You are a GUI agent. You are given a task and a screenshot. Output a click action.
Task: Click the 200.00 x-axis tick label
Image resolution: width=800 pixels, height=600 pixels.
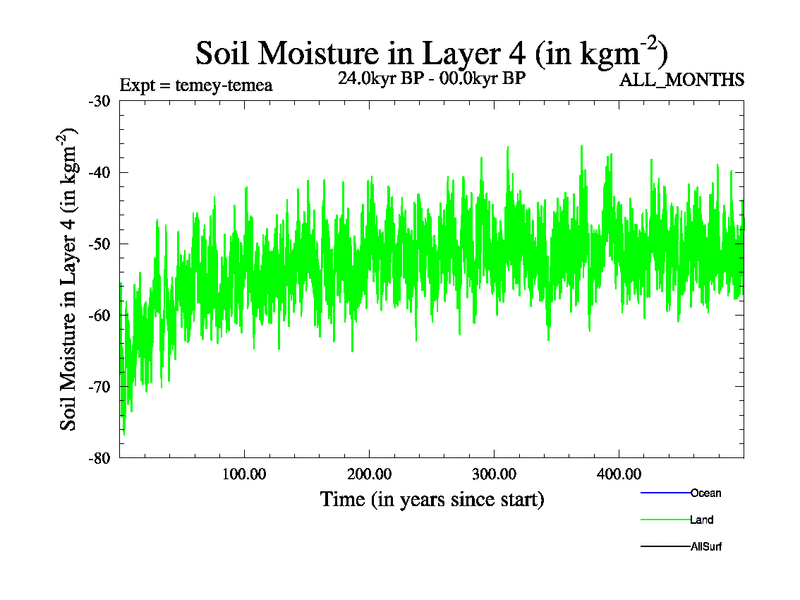point(369,473)
